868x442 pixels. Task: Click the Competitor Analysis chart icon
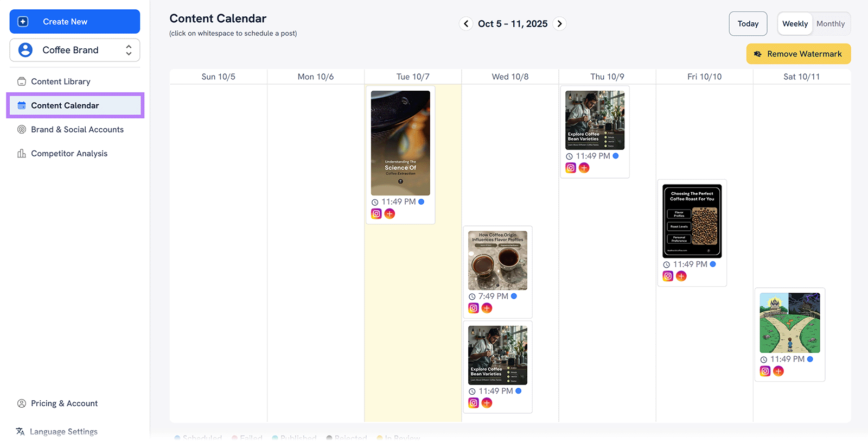coord(21,153)
